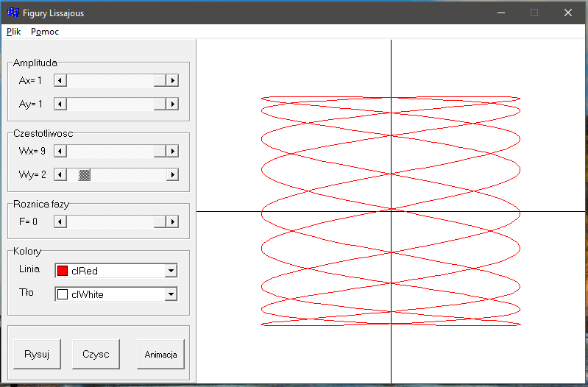Image resolution: width=588 pixels, height=387 pixels.
Task: Increase Ax with right scroll arrow
Action: (x=172, y=80)
